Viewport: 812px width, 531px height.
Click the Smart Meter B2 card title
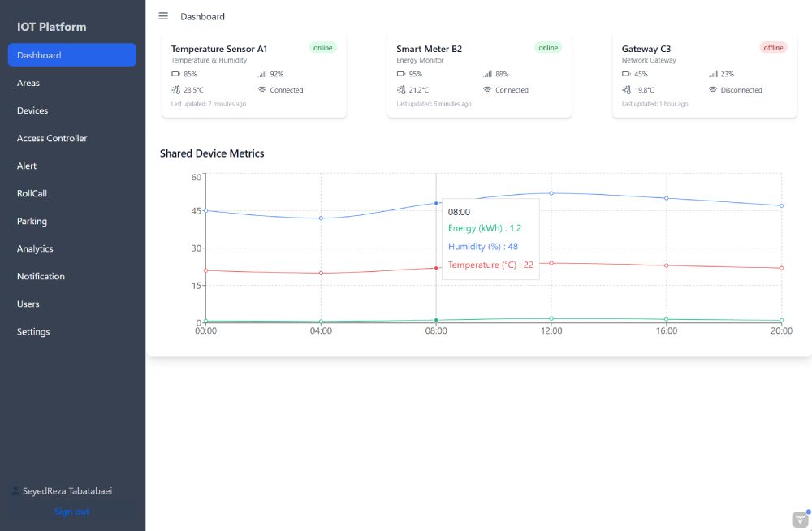coord(429,49)
